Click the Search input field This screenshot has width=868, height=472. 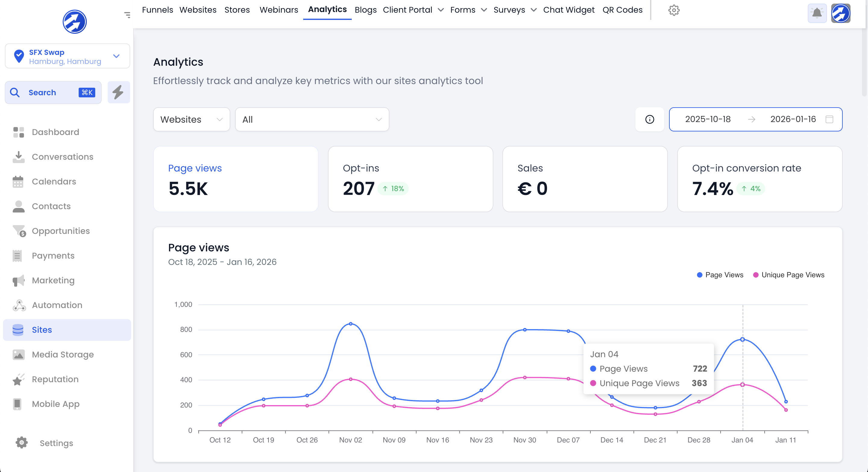[53, 92]
